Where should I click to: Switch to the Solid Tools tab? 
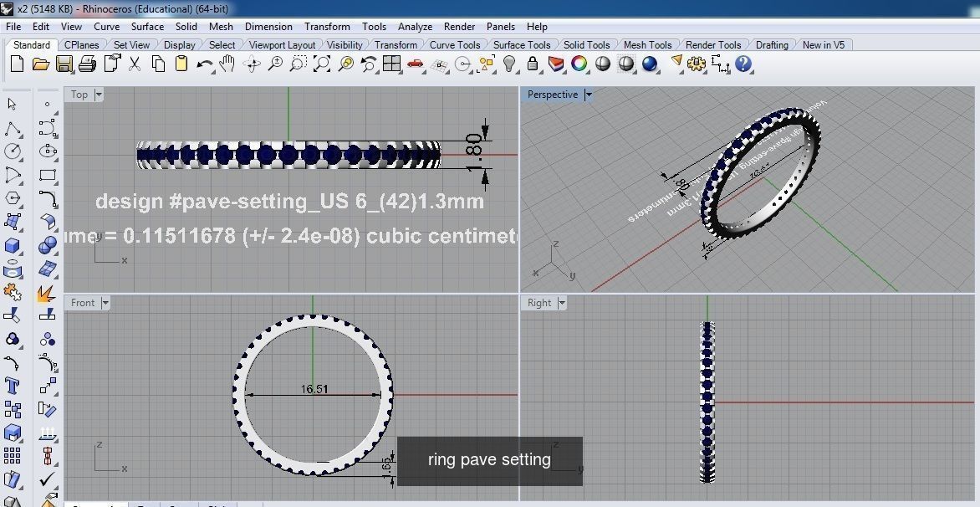click(x=586, y=45)
